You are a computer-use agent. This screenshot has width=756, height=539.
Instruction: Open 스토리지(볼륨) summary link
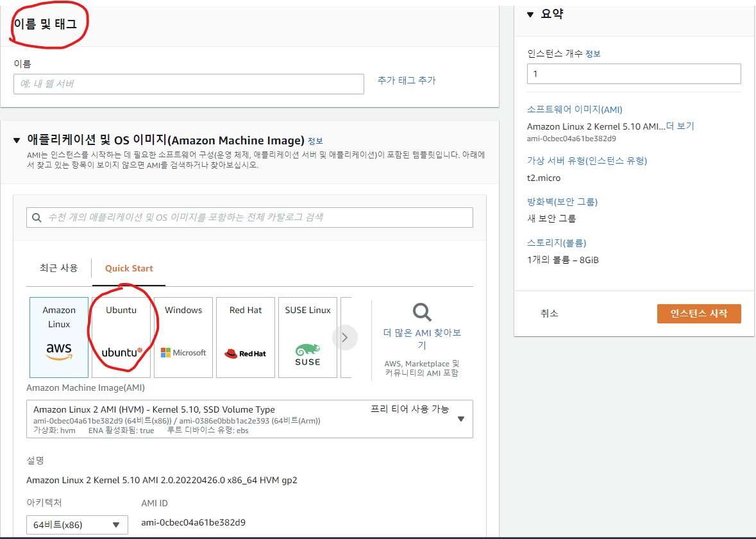point(557,243)
